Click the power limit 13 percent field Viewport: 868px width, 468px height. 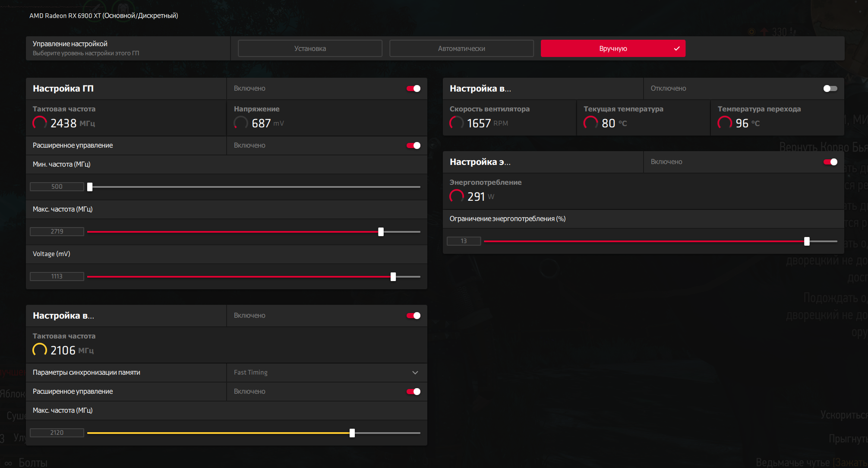pyautogui.click(x=464, y=241)
